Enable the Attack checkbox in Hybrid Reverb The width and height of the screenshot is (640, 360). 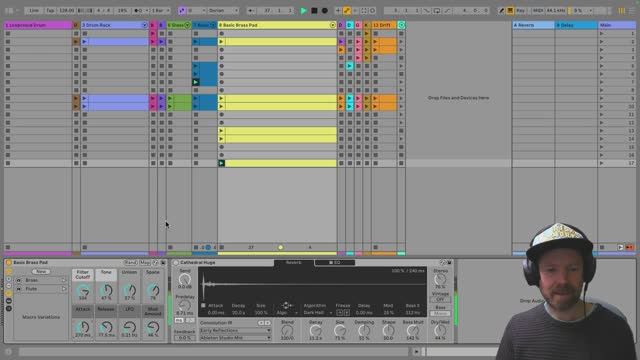pos(203,305)
